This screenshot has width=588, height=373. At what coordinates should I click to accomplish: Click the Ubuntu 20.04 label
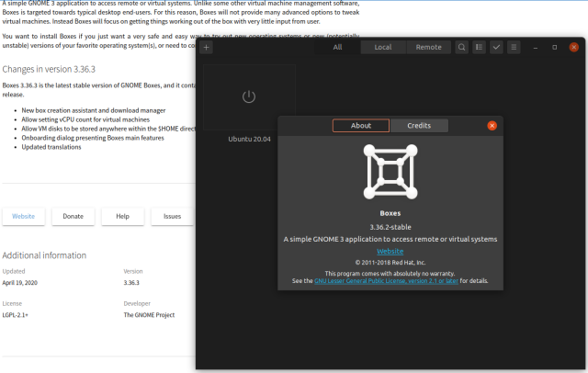pos(249,139)
